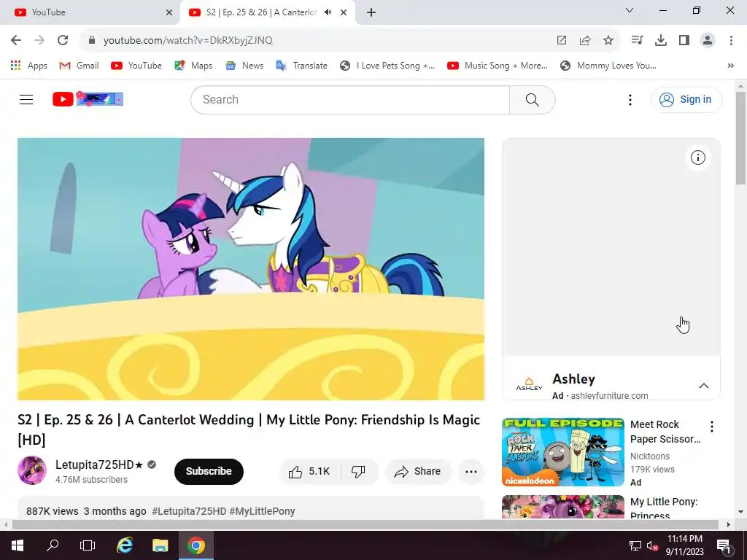This screenshot has width=747, height=560.
Task: Go back to previous page
Action: (x=16, y=40)
